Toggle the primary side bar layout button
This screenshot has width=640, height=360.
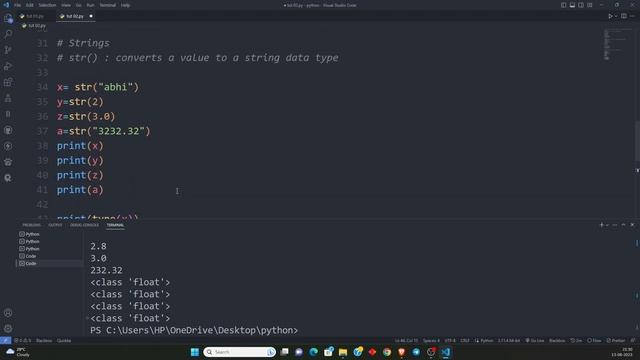click(x=563, y=5)
